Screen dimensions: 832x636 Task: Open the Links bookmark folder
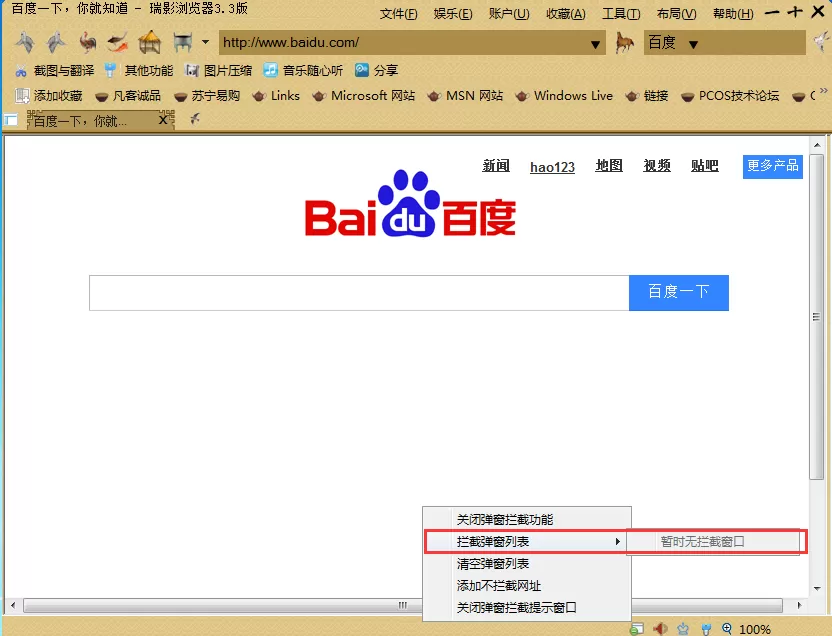[x=276, y=95]
